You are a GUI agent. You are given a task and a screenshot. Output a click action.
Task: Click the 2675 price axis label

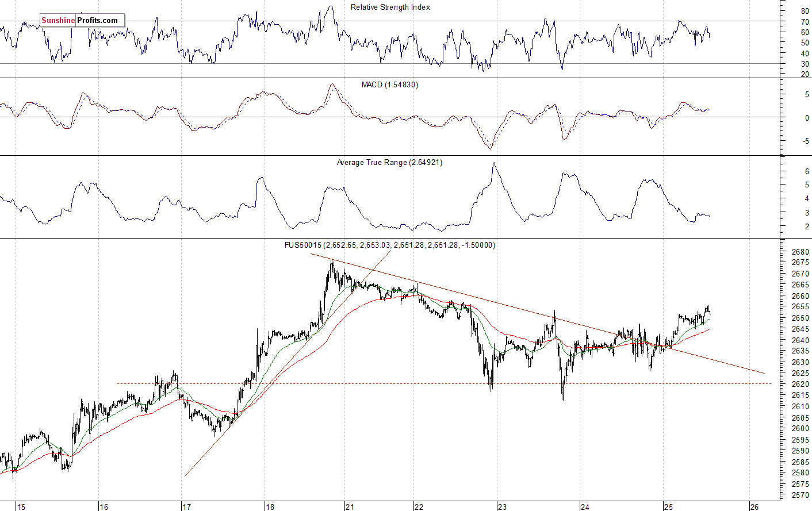coord(800,263)
